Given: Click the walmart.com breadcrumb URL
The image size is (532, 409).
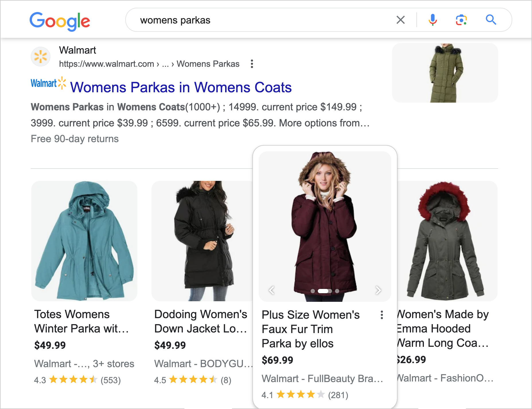Looking at the screenshot, I should click(149, 64).
